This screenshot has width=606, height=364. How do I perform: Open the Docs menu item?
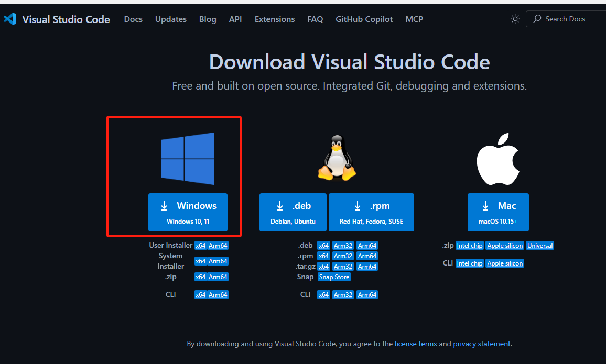point(133,19)
